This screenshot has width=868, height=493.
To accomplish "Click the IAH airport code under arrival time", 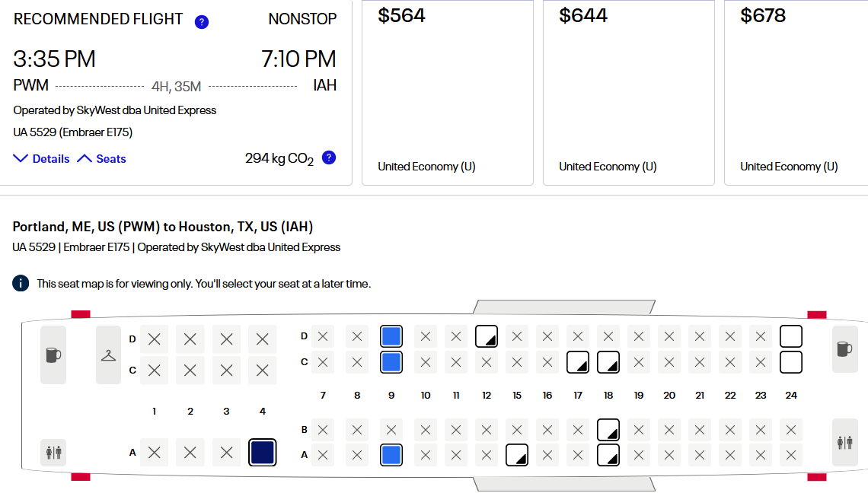I will (x=325, y=85).
